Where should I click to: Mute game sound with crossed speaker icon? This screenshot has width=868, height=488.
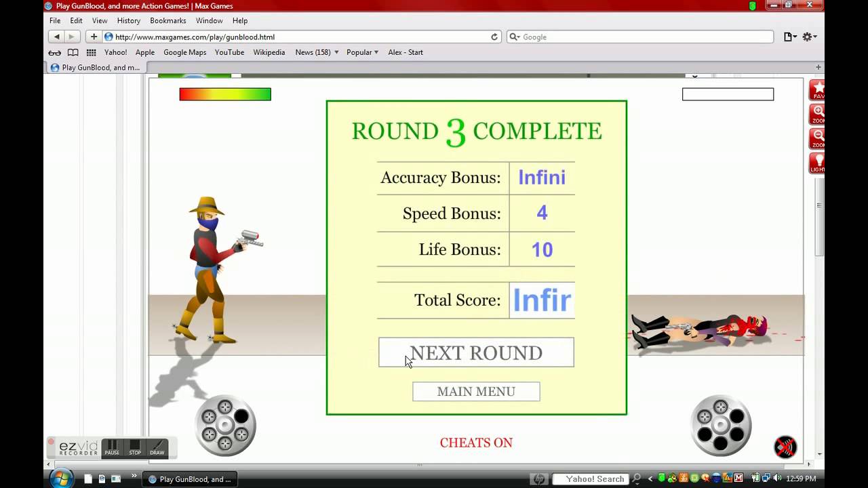pyautogui.click(x=785, y=447)
